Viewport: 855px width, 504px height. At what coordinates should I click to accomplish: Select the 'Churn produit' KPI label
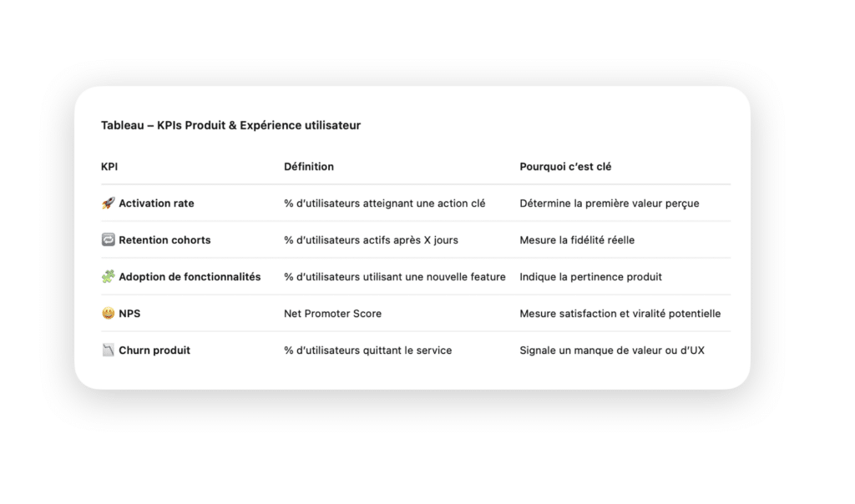coord(154,350)
